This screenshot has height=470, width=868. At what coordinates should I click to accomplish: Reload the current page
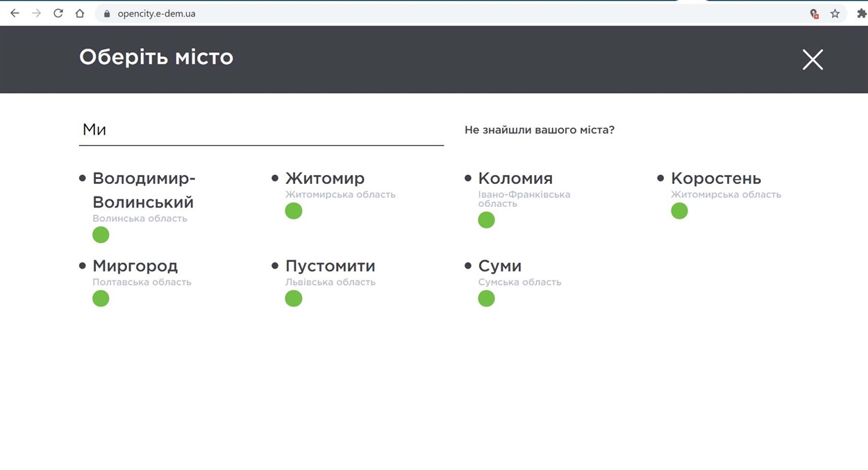pyautogui.click(x=58, y=13)
